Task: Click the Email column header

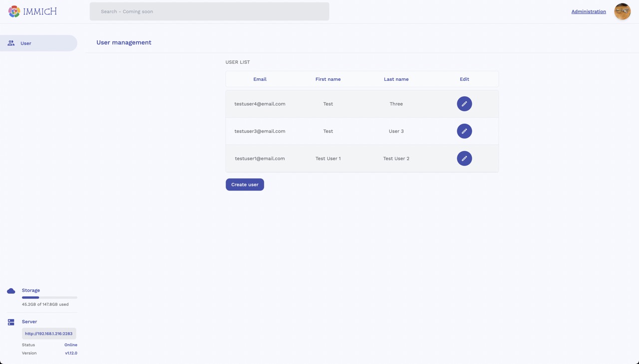Action: (260, 79)
